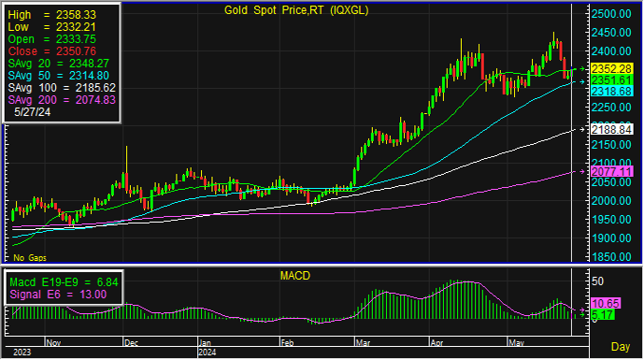This screenshot has height=360, width=644.
Task: Click the No Gaps label
Action: [30, 258]
